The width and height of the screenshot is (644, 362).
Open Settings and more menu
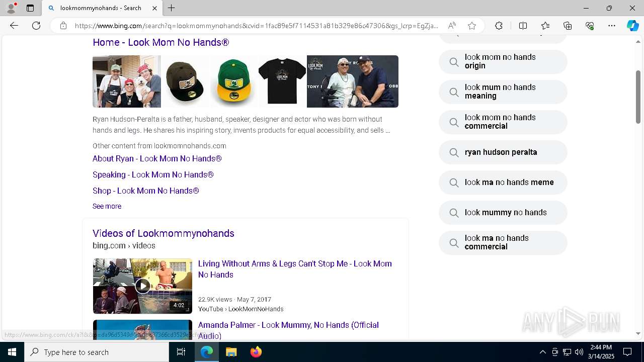[612, 26]
